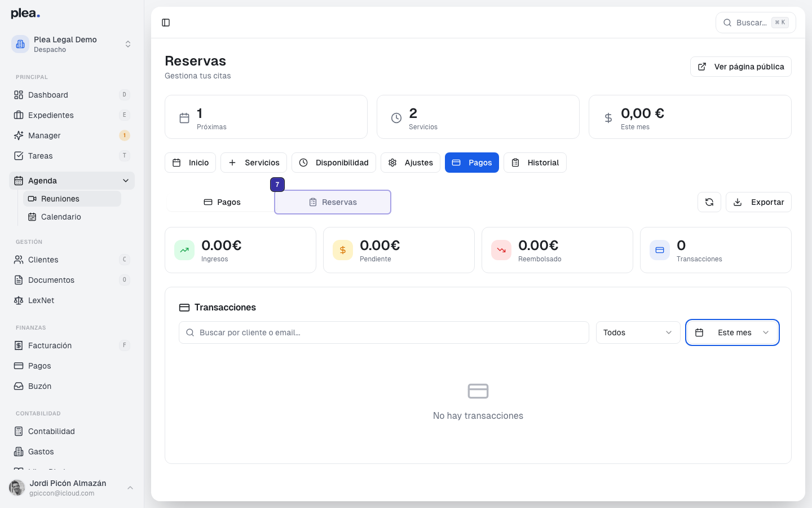Click the Exportar button

[758, 202]
